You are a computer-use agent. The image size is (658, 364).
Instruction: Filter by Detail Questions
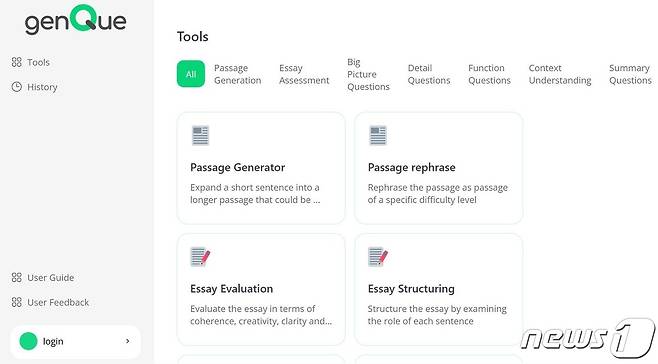click(x=429, y=74)
